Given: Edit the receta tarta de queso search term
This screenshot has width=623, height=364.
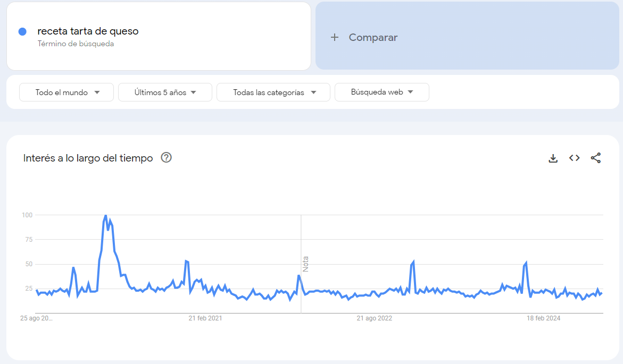Looking at the screenshot, I should pyautogui.click(x=88, y=31).
